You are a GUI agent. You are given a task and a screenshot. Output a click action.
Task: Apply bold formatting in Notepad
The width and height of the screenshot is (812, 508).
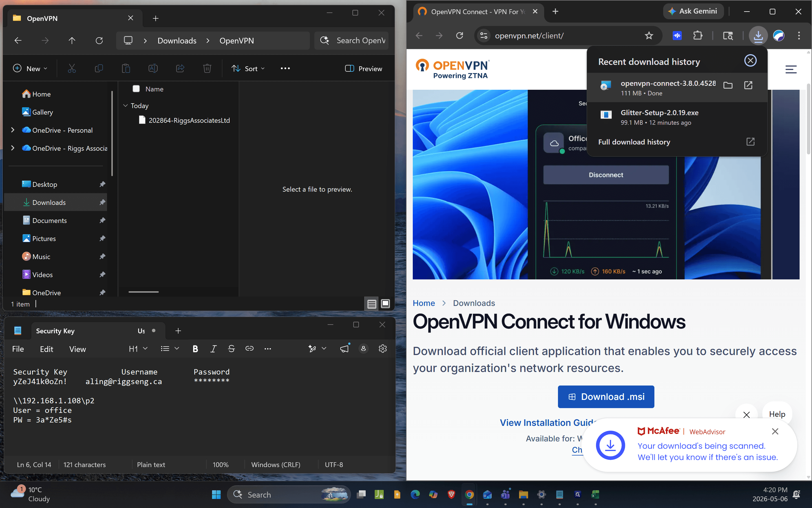click(x=195, y=349)
